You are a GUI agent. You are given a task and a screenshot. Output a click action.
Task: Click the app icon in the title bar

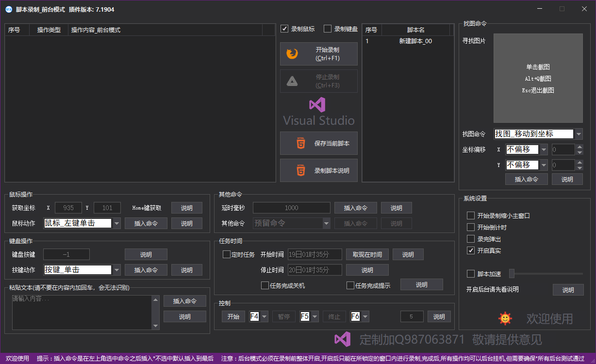[x=9, y=9]
